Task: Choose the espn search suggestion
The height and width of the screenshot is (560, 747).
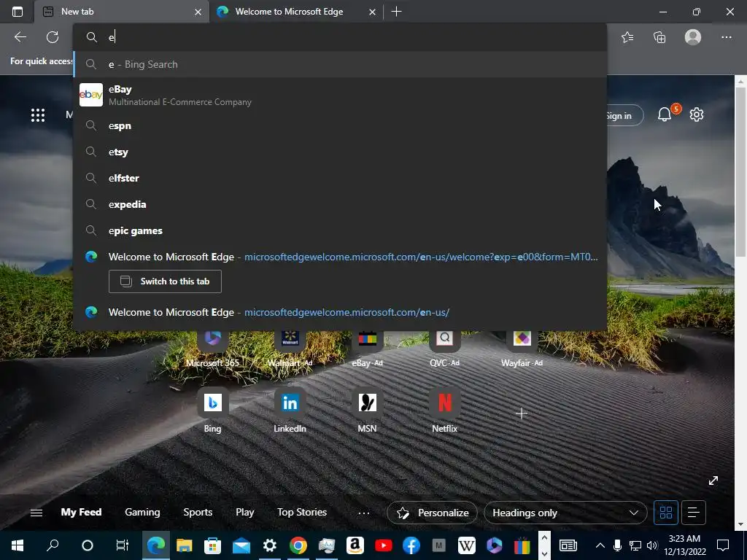Action: tap(340, 125)
